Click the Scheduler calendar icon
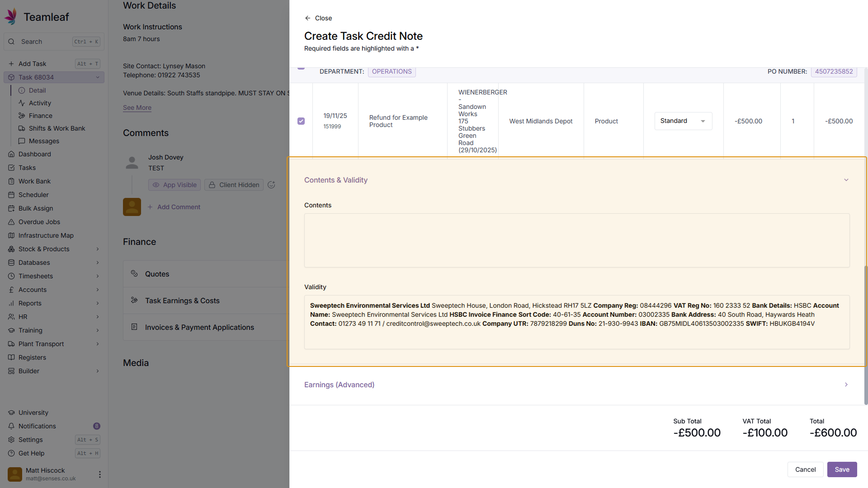 11,195
